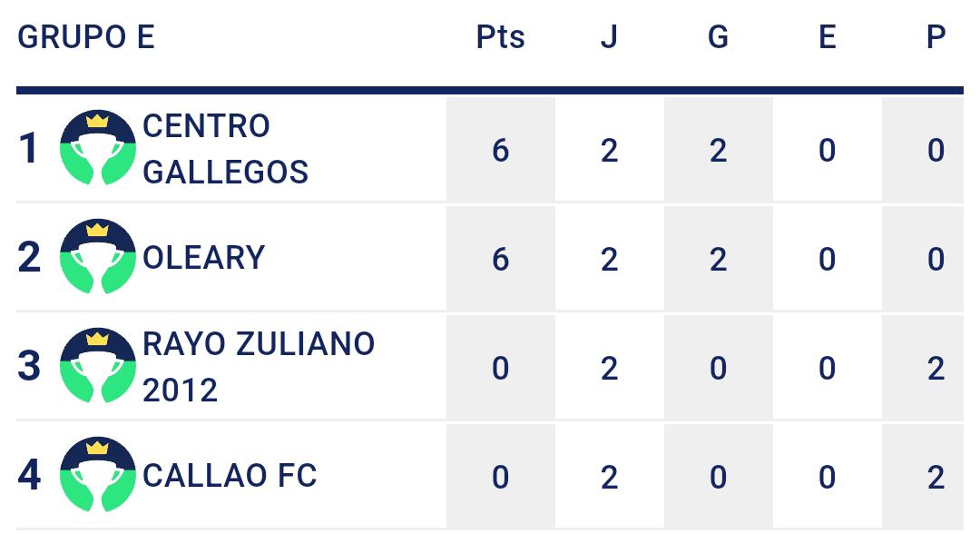This screenshot has width=980, height=534.
Task: Click the G column header
Action: [x=718, y=37]
